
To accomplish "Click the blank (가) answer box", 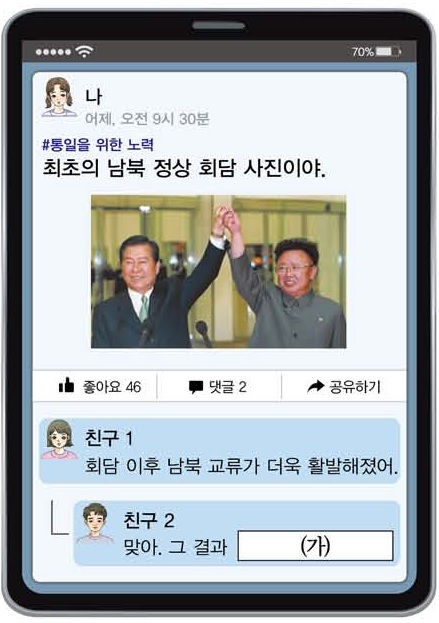I will pyautogui.click(x=315, y=546).
